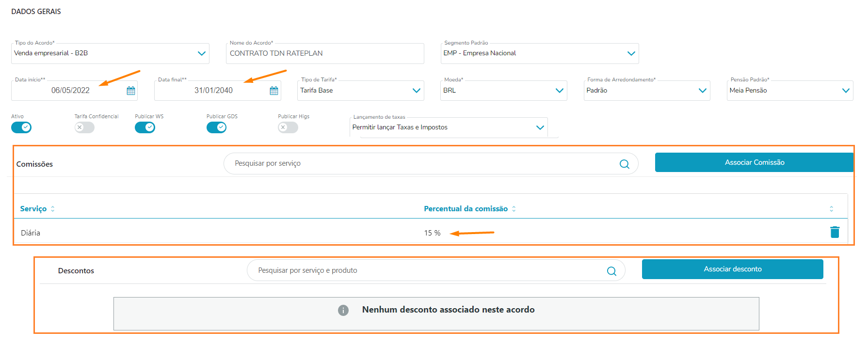Click the Nome do Acordo text field
The image size is (868, 345).
(x=325, y=53)
